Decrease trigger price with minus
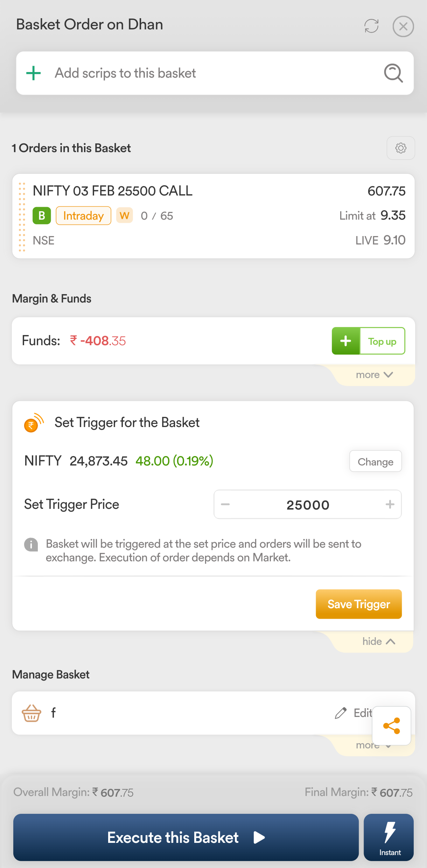 (x=225, y=504)
